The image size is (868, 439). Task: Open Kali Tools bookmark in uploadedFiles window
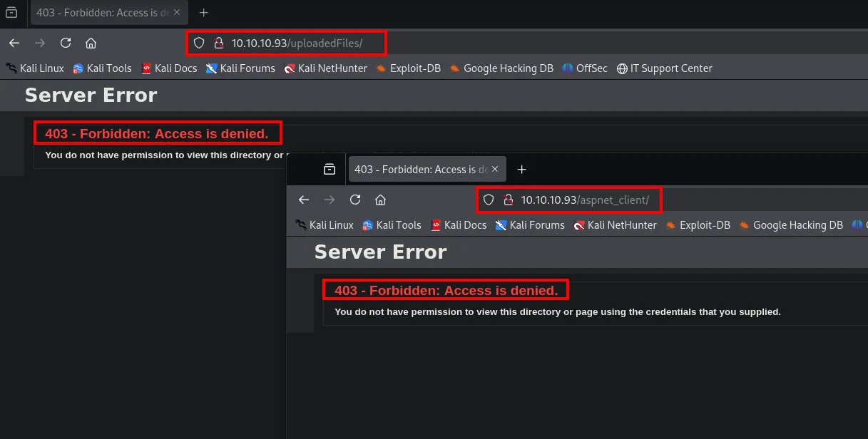102,68
